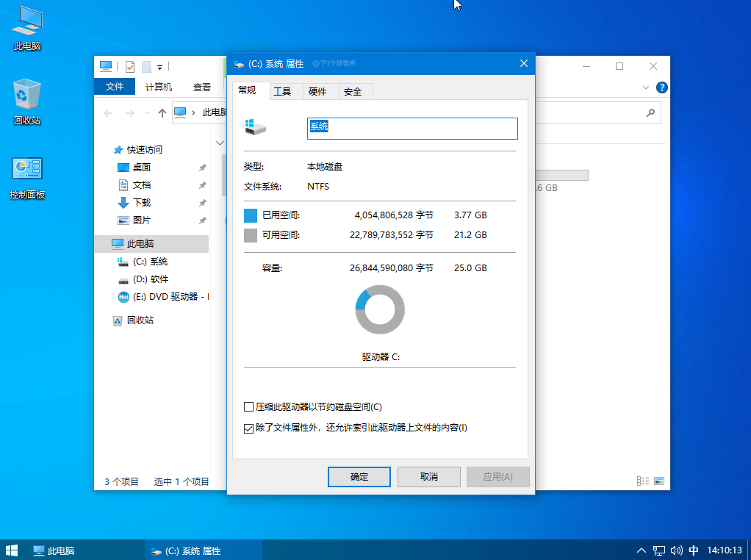Open the 硬件 tab in properties
This screenshot has width=751, height=560.
click(317, 91)
